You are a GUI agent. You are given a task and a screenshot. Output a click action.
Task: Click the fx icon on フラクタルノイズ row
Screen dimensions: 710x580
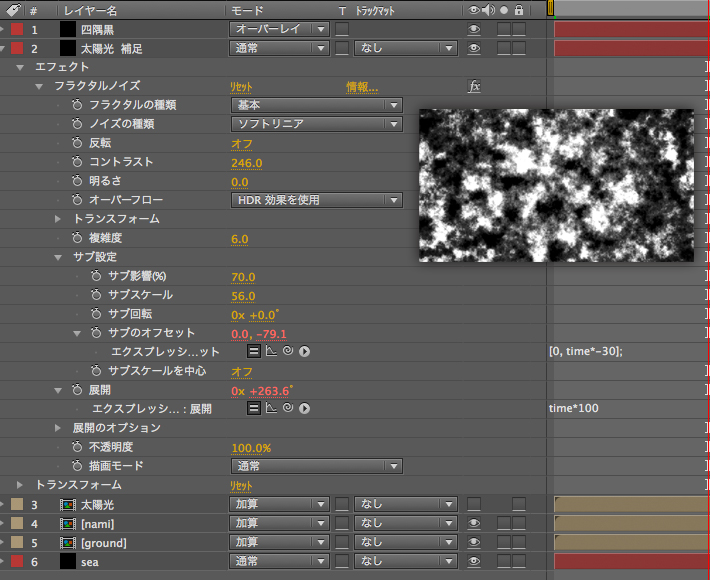[x=475, y=86]
